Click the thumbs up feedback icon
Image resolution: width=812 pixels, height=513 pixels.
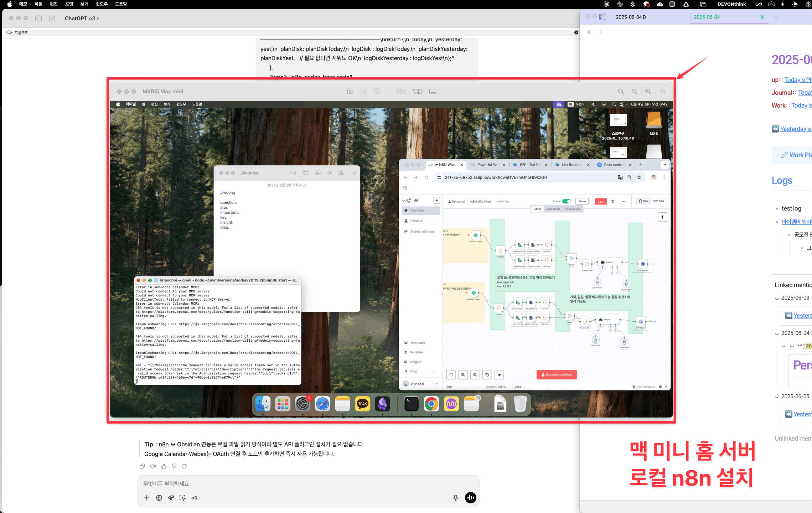tap(164, 466)
